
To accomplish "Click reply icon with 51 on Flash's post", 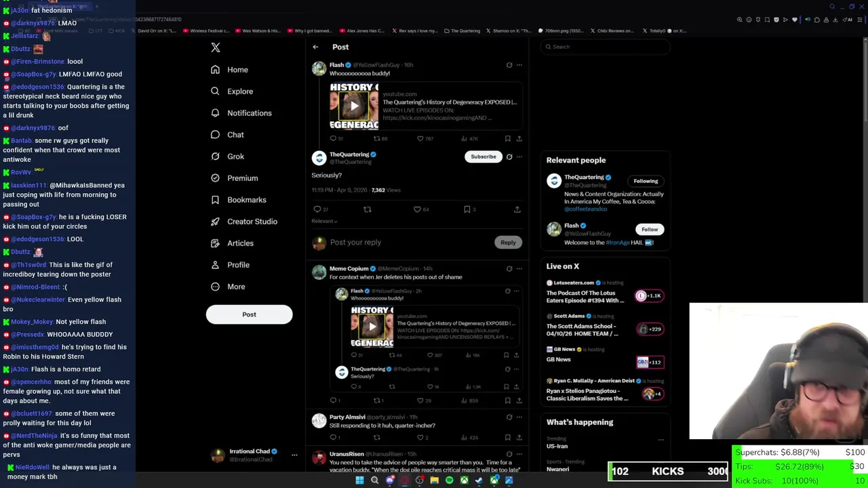I will point(336,138).
